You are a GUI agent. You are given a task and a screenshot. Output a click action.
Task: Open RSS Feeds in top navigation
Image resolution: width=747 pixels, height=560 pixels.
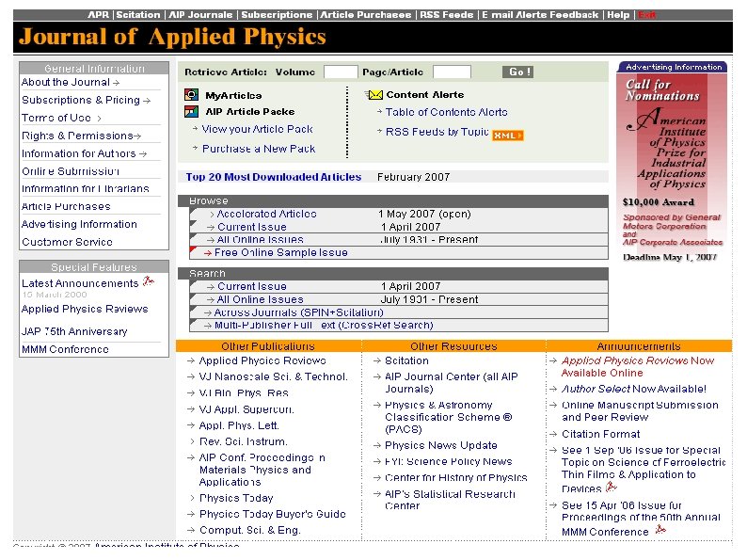[x=447, y=15]
